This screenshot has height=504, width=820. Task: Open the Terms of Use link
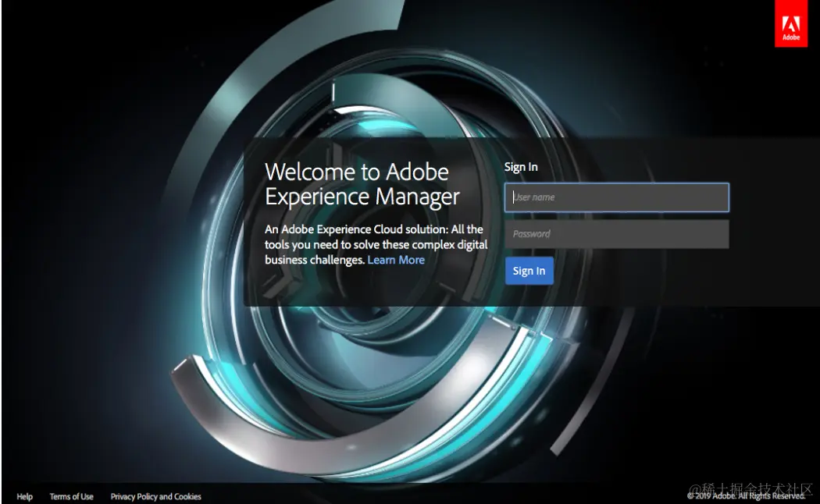pyautogui.click(x=72, y=497)
